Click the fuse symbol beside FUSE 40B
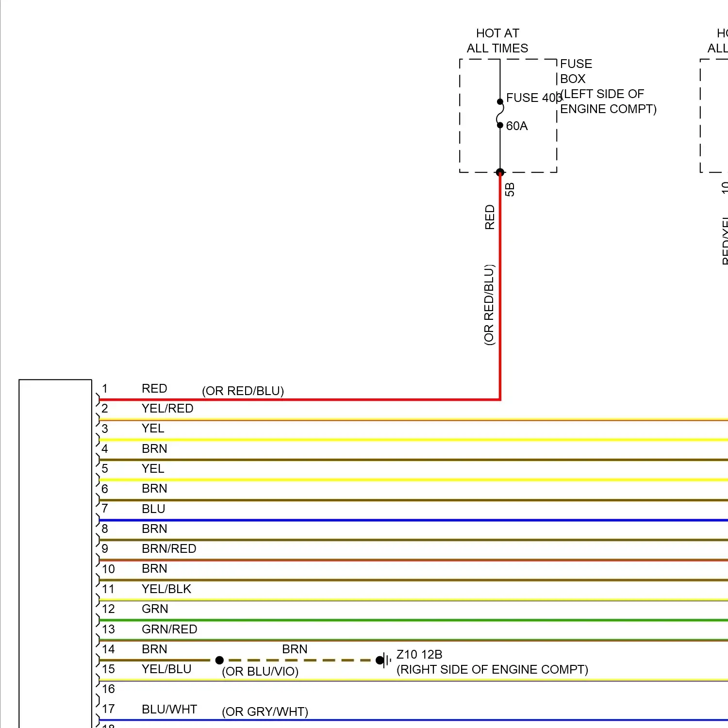 (500, 114)
